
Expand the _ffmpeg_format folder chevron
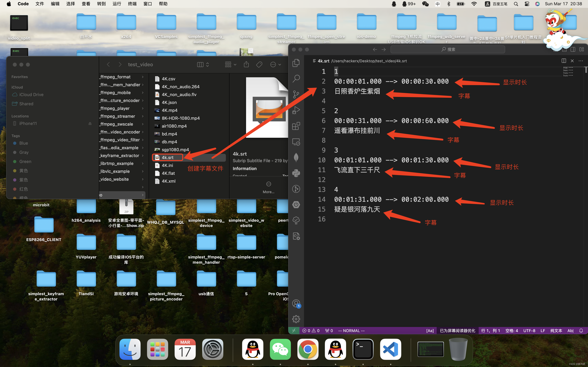point(143,77)
